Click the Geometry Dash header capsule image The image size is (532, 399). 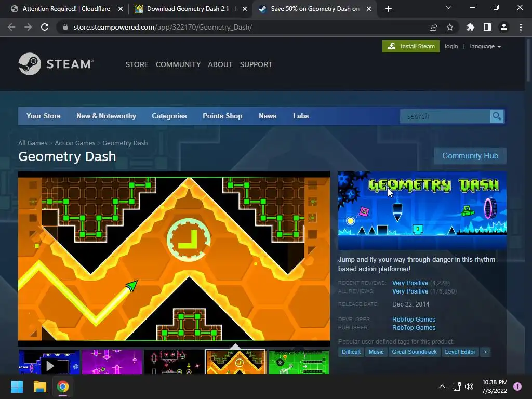click(422, 210)
